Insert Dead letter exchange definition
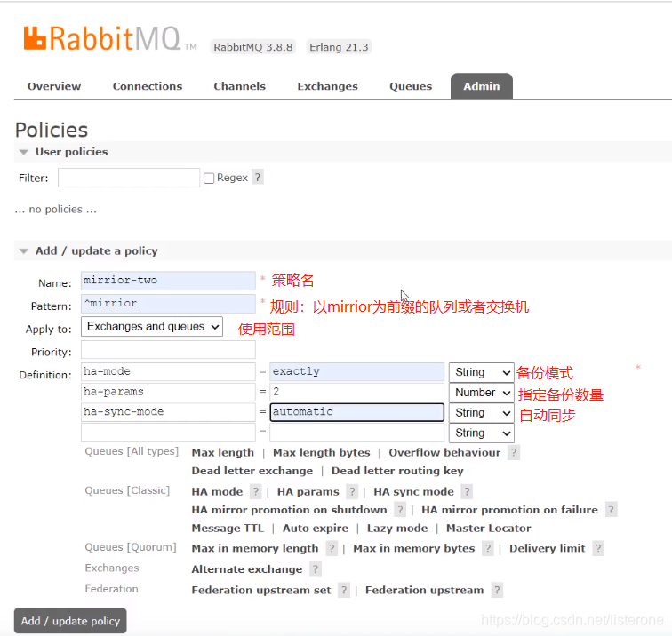This screenshot has height=636, width=672. click(252, 471)
